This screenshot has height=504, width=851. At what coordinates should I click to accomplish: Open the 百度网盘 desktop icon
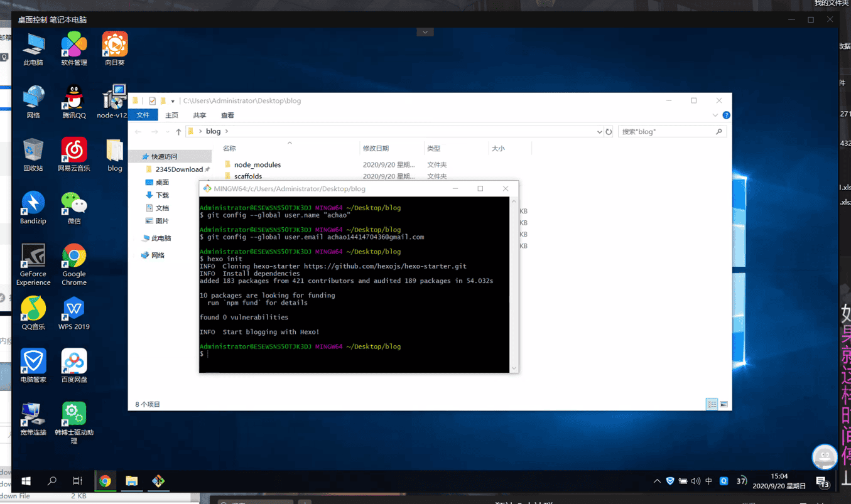pyautogui.click(x=73, y=363)
